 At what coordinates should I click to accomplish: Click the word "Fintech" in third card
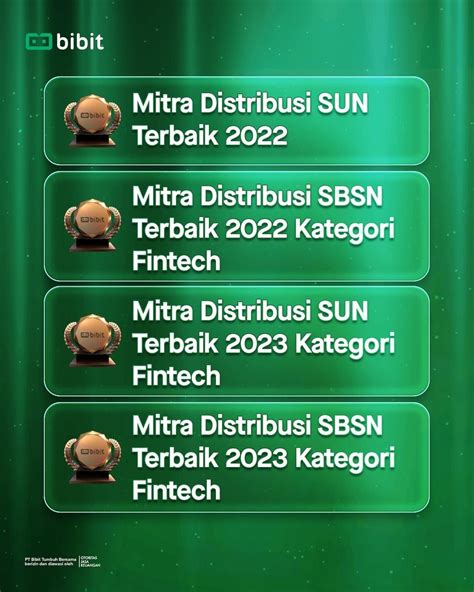coord(176,376)
